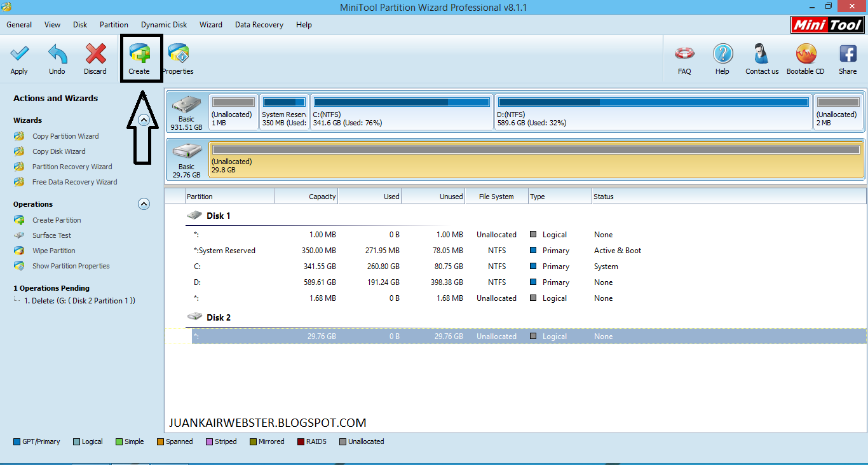Launch Copy Partition Wizard
868x465 pixels.
click(x=65, y=136)
